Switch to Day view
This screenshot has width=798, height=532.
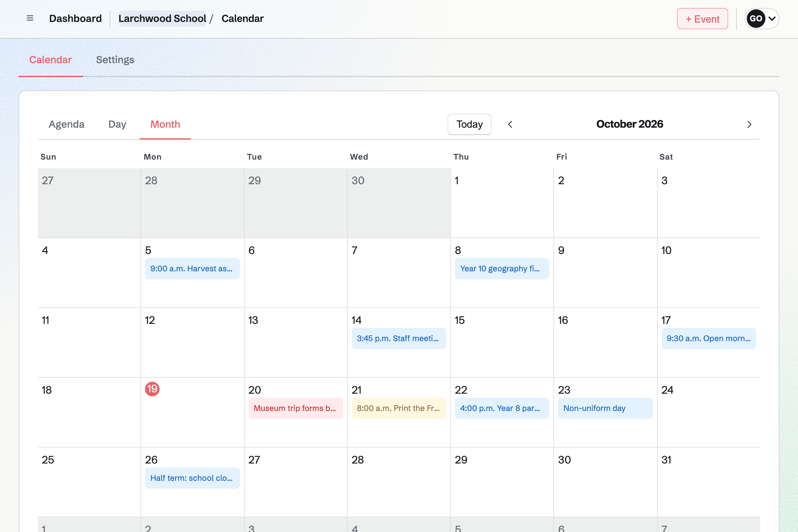tap(117, 124)
